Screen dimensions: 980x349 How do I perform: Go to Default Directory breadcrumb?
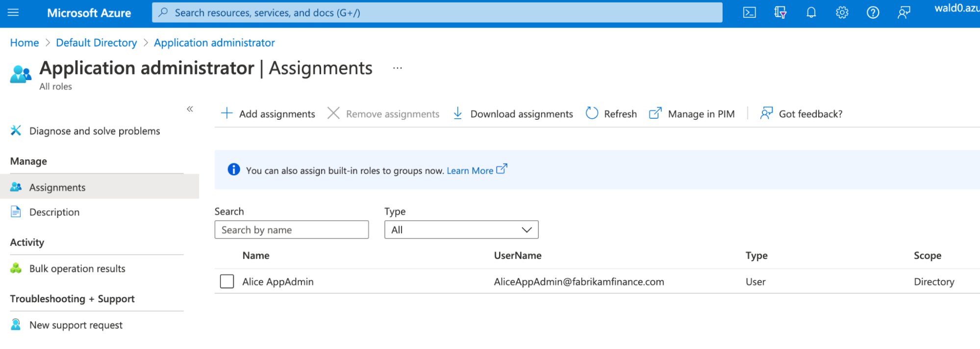click(96, 43)
